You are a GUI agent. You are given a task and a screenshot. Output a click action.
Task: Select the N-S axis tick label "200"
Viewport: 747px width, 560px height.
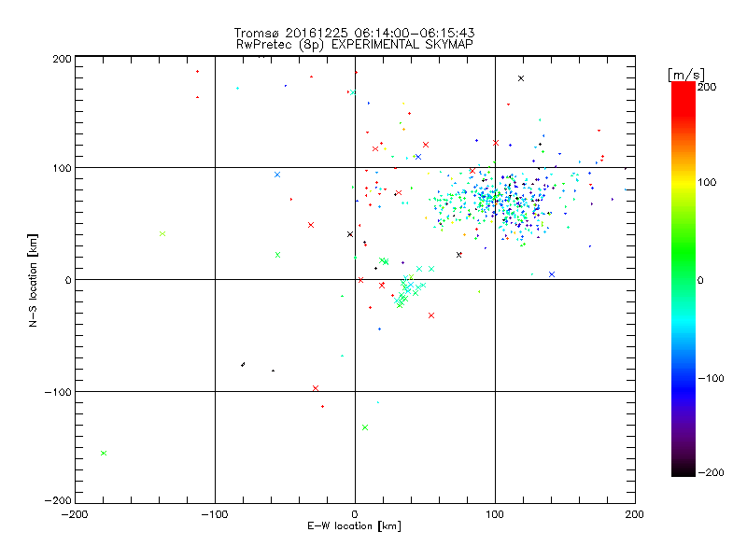coord(62,59)
